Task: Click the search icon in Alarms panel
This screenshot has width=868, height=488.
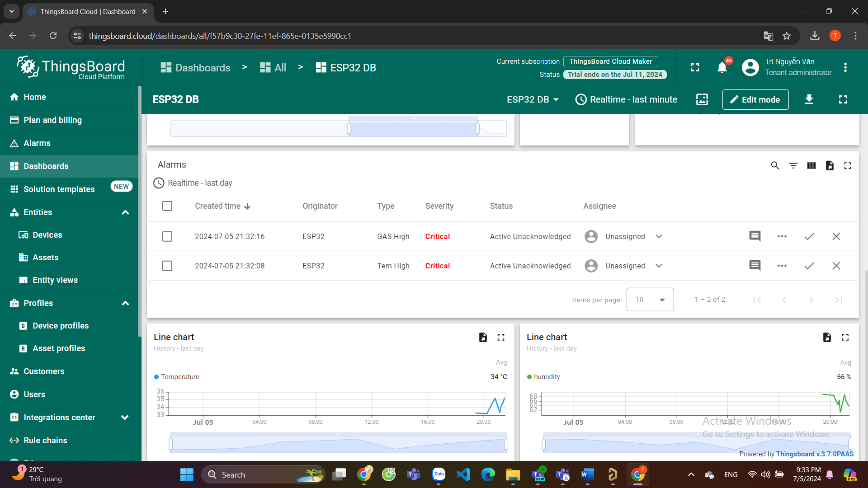Action: coord(774,166)
